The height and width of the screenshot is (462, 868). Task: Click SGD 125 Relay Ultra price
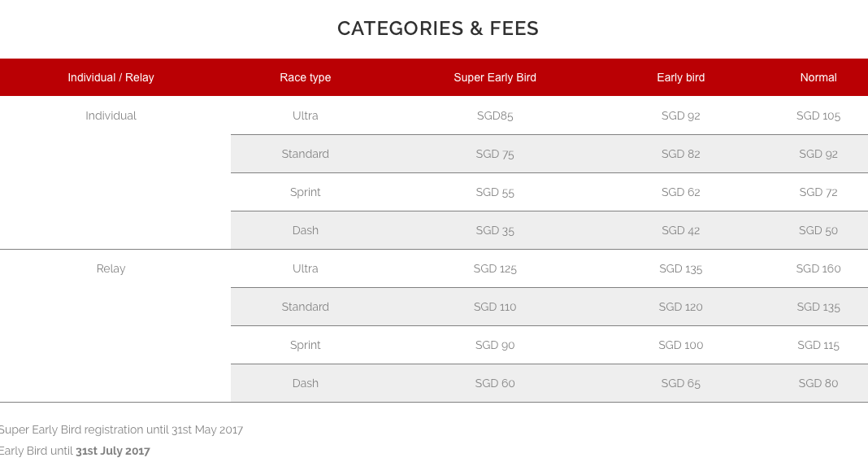click(495, 268)
